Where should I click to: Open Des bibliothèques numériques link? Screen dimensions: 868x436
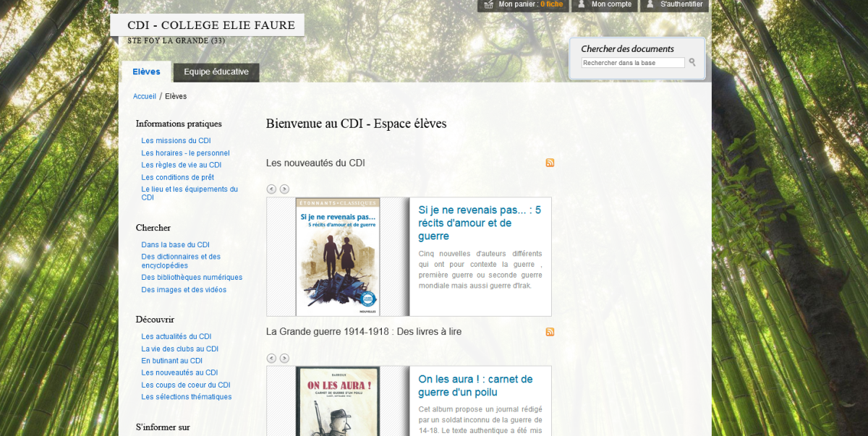[x=192, y=278]
